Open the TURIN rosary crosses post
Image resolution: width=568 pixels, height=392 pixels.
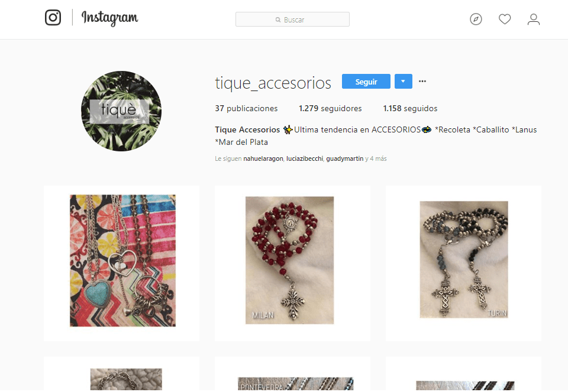point(463,263)
